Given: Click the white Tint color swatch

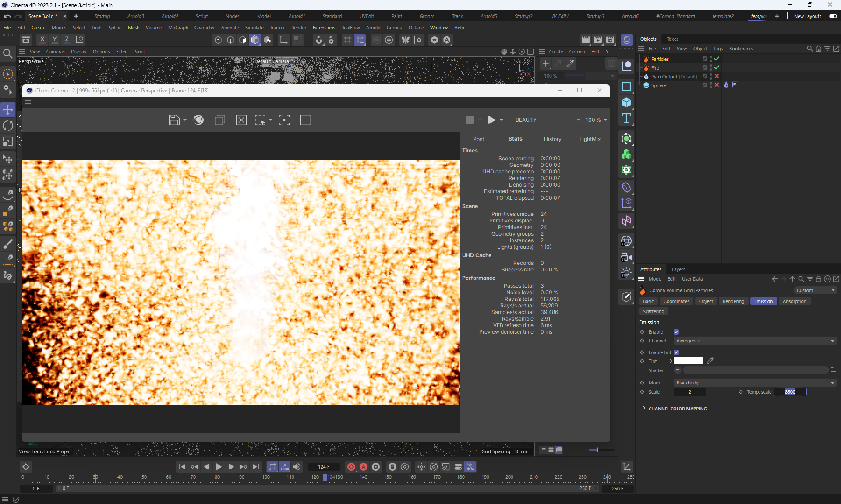Looking at the screenshot, I should click(688, 361).
